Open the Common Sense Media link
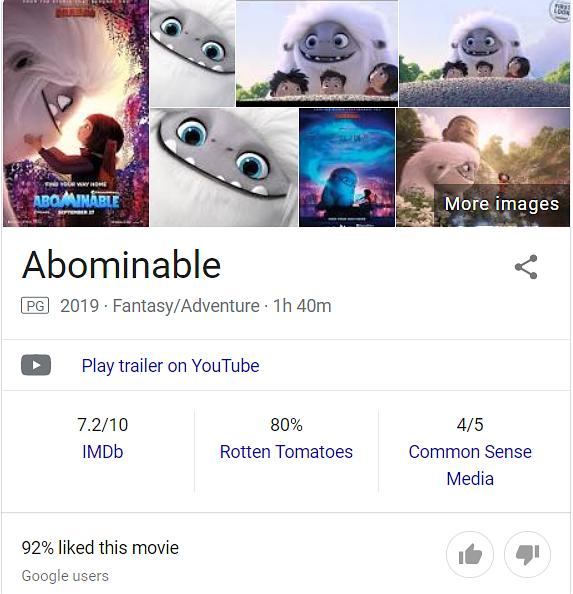 (x=470, y=465)
